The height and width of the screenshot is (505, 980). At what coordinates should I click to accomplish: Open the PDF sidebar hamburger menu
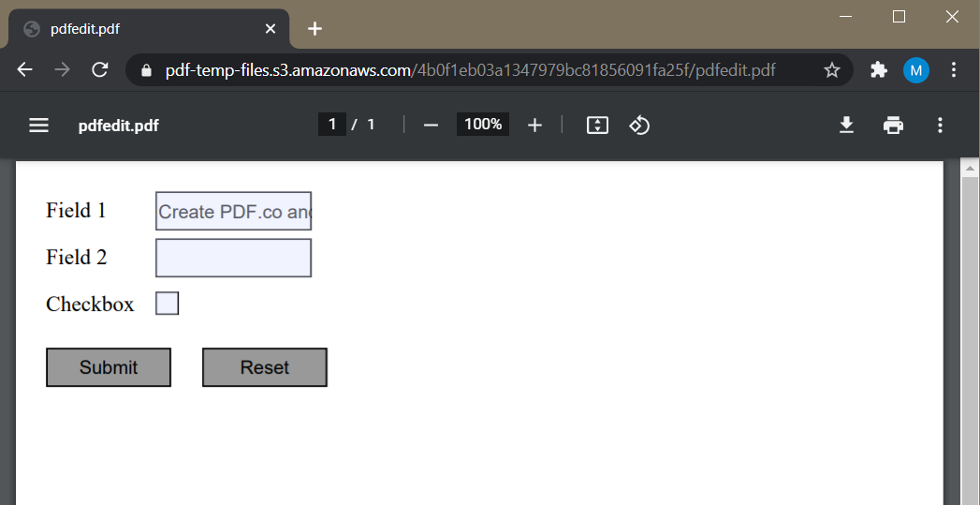(x=38, y=126)
